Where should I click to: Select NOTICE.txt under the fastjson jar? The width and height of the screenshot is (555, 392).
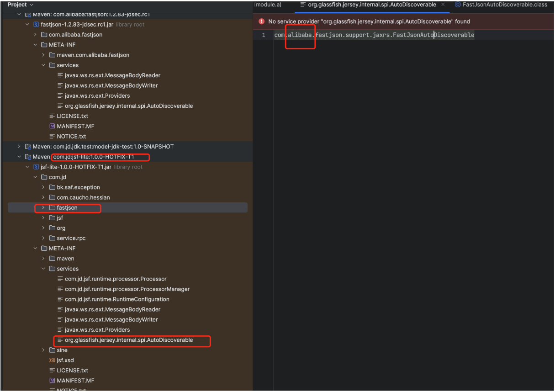(x=71, y=136)
